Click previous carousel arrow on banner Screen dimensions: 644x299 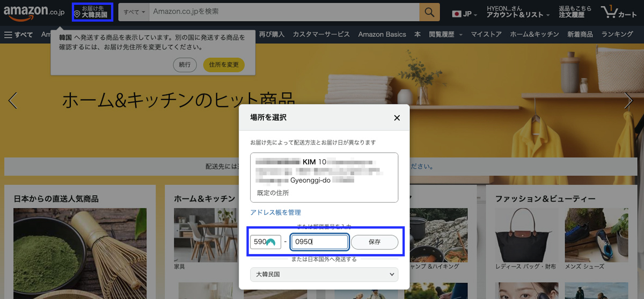point(13,100)
